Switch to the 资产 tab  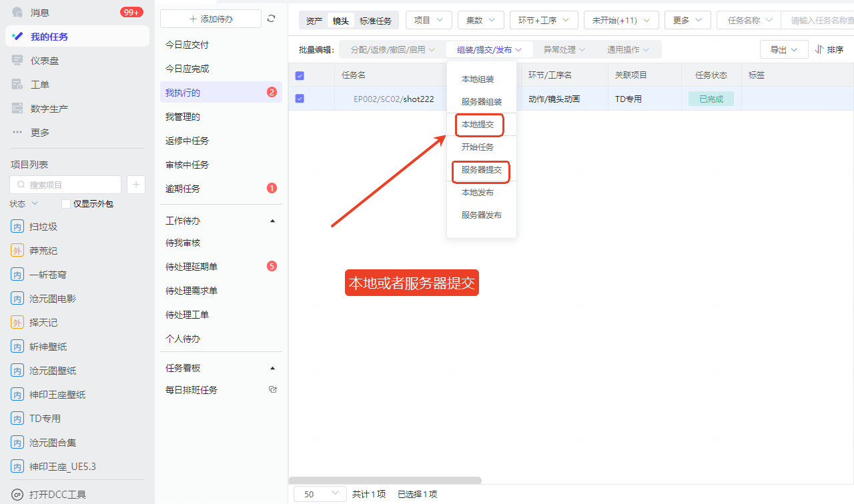pos(314,21)
